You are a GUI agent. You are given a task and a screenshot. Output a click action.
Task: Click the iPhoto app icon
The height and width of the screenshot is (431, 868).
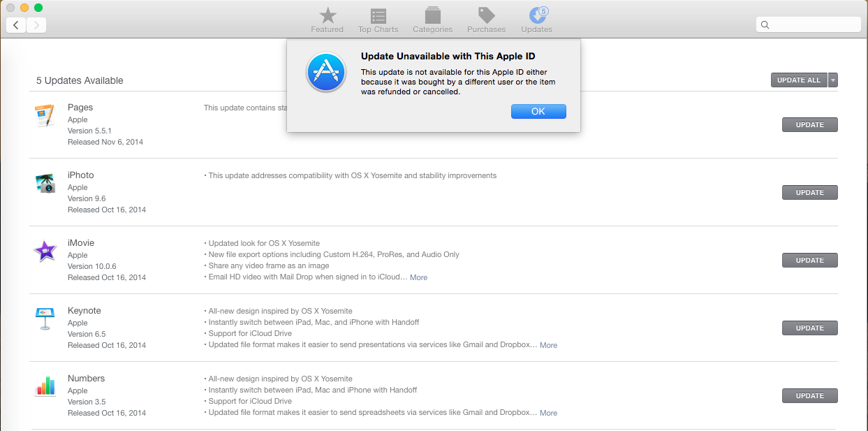(x=45, y=183)
